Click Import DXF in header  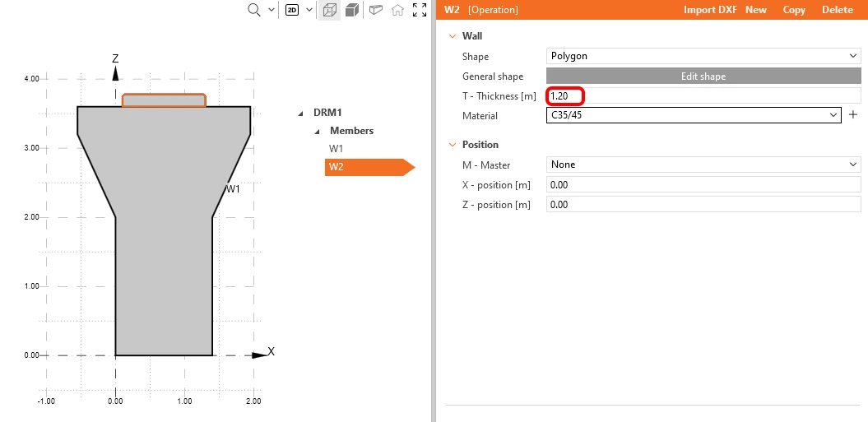tap(710, 10)
